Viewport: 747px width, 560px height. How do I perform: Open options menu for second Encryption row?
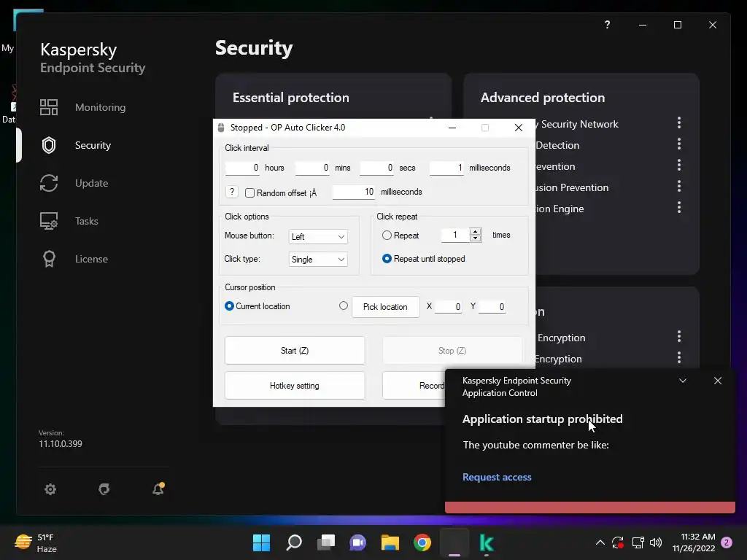(679, 357)
